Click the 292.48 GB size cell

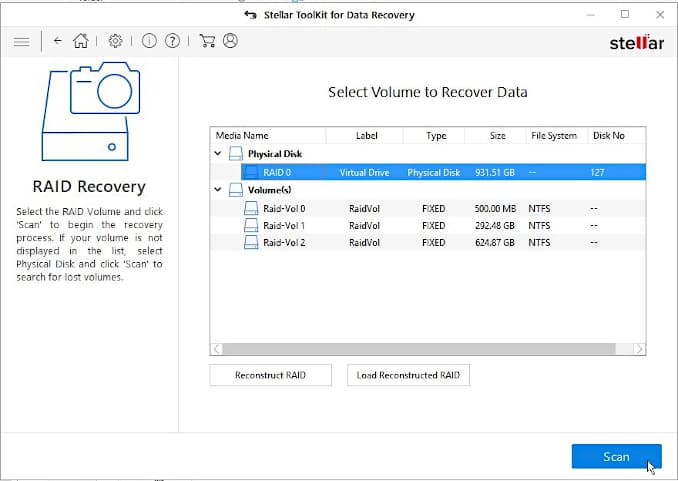click(495, 226)
